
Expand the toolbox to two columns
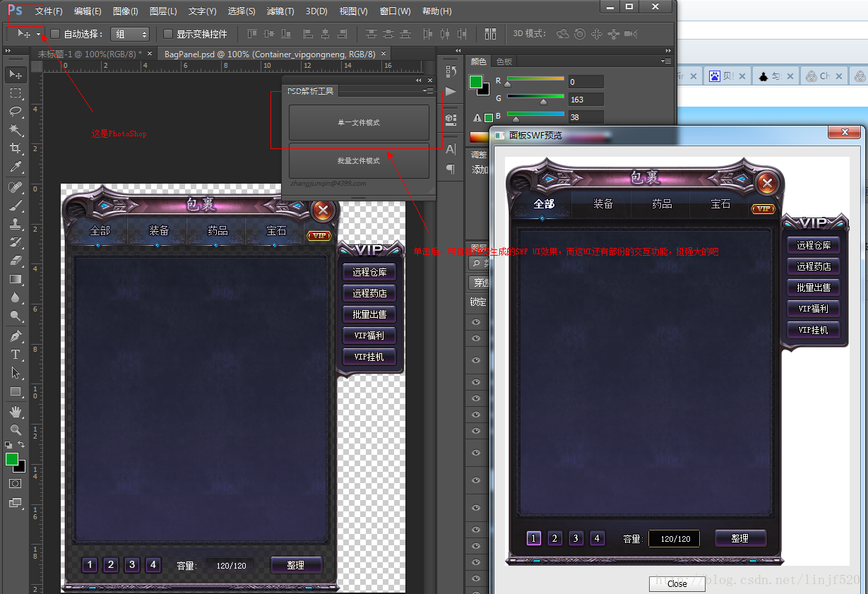coord(8,50)
